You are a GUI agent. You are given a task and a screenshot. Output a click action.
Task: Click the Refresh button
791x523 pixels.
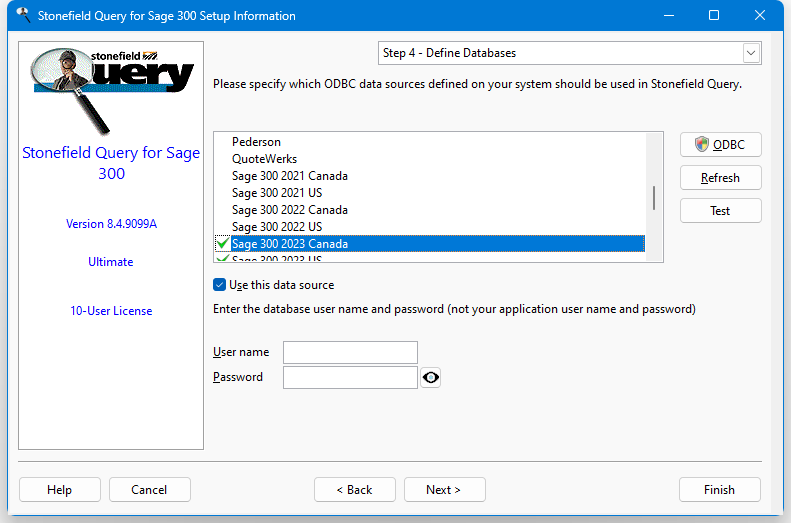point(720,178)
